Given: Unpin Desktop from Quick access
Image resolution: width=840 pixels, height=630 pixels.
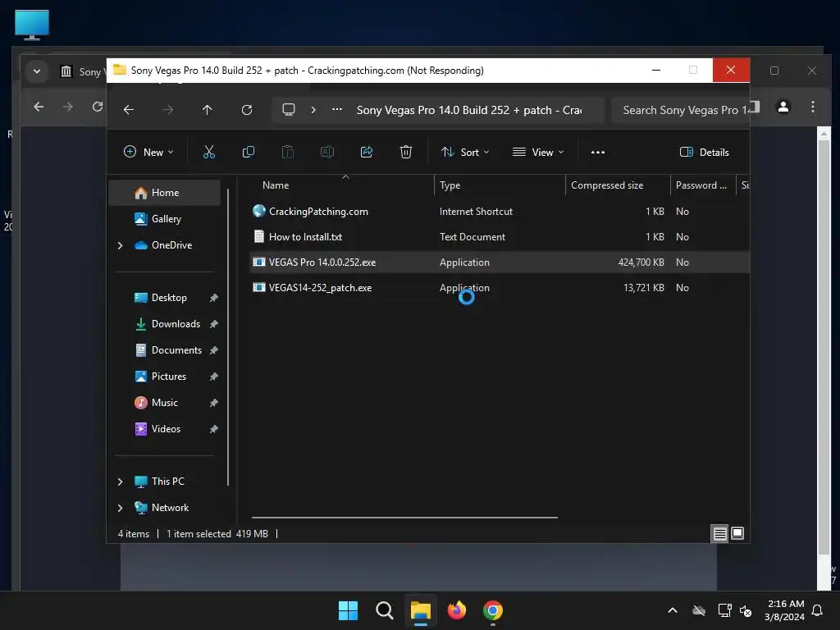Looking at the screenshot, I should pyautogui.click(x=214, y=298).
